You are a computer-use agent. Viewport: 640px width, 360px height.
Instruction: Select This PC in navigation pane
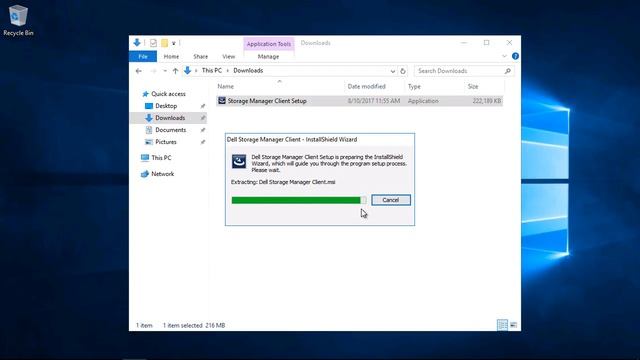pos(161,158)
